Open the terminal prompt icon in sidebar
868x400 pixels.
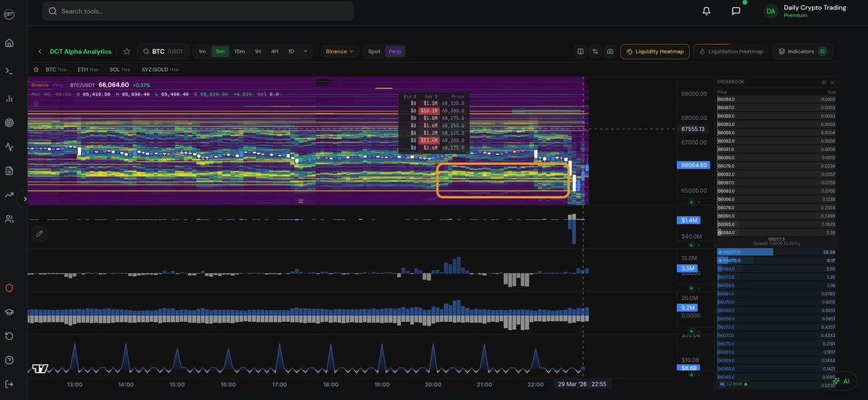point(9,71)
